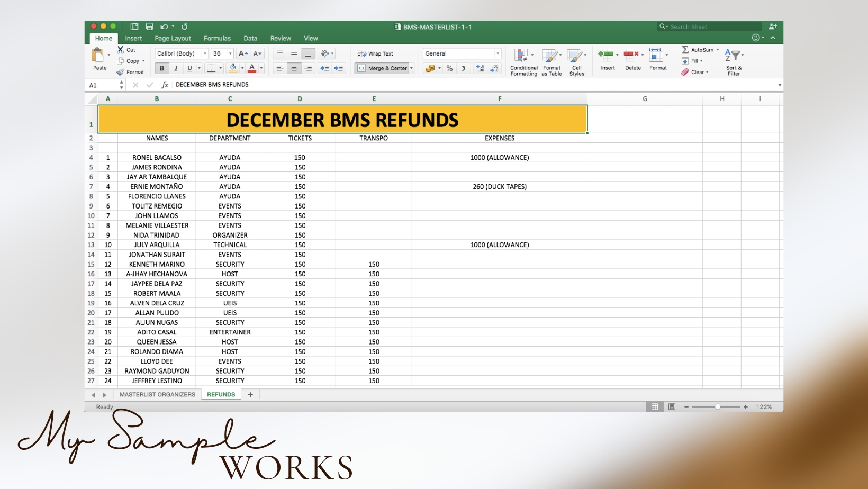Apply the red font color swatch
868x489 pixels.
click(x=252, y=68)
